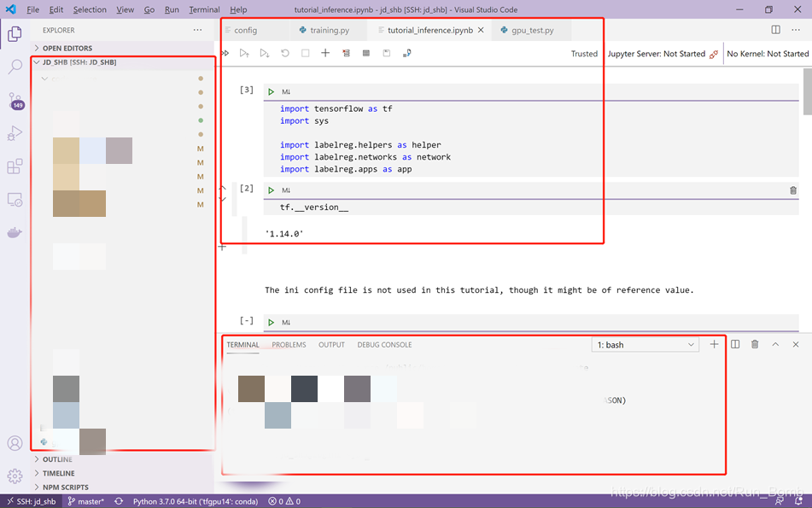
Task: Open the Run and Debug view
Action: tap(15, 133)
